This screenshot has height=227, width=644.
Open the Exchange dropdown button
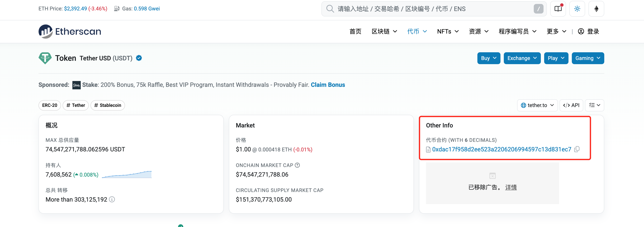point(522,58)
